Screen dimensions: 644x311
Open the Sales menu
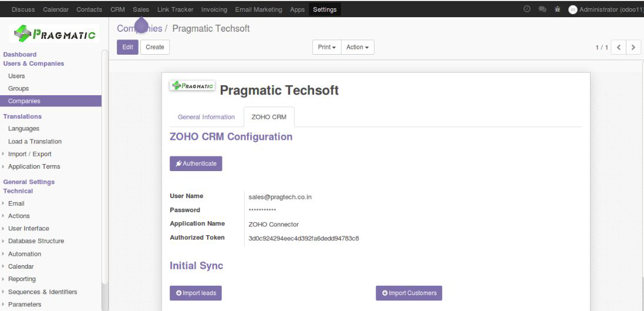click(x=141, y=9)
